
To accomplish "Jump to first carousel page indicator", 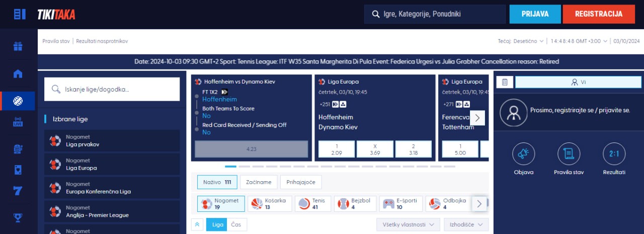I will click(x=230, y=166).
